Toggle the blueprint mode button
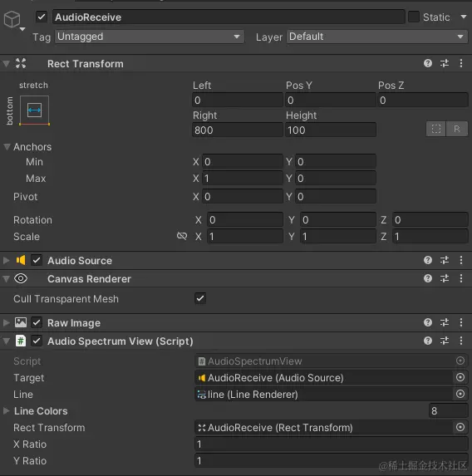 [436, 129]
